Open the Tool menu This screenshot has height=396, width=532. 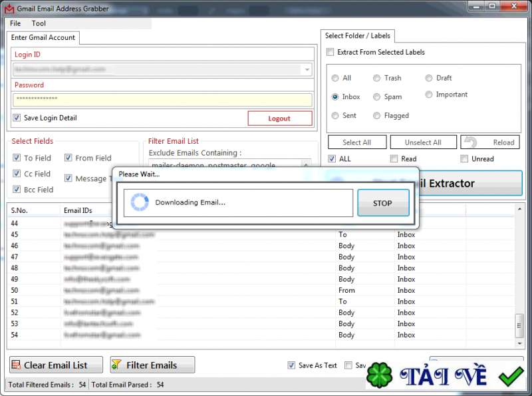39,23
